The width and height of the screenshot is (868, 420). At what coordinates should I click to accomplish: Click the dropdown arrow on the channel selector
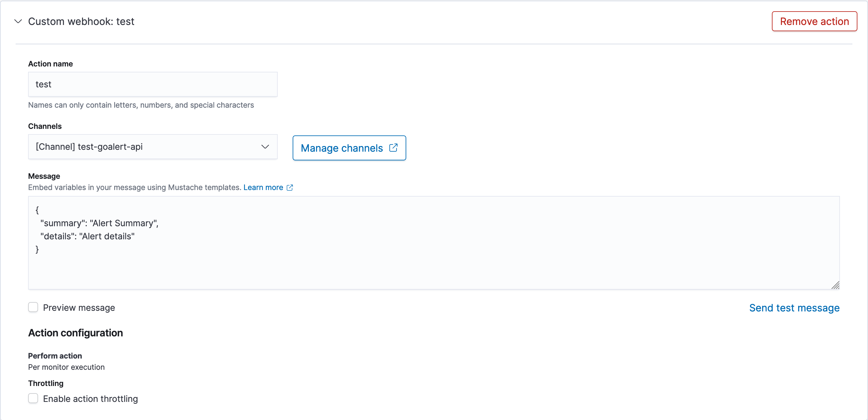(265, 147)
